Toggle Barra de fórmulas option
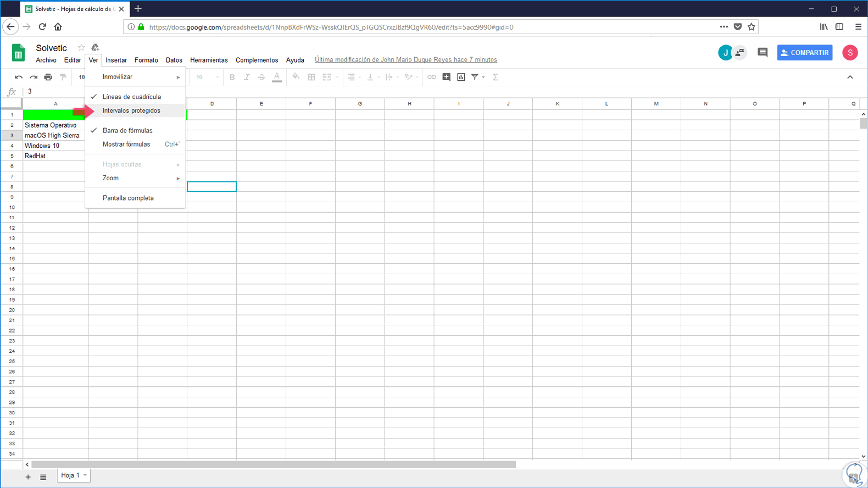 pyautogui.click(x=135, y=130)
